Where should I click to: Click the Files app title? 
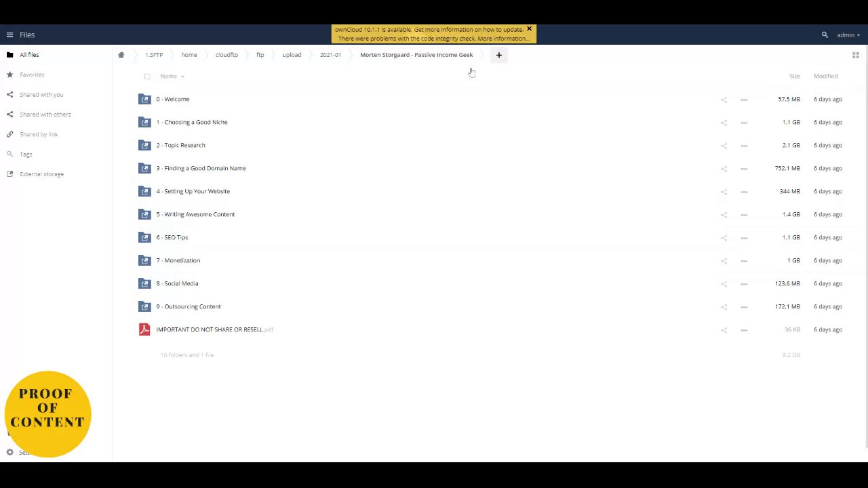pyautogui.click(x=27, y=35)
